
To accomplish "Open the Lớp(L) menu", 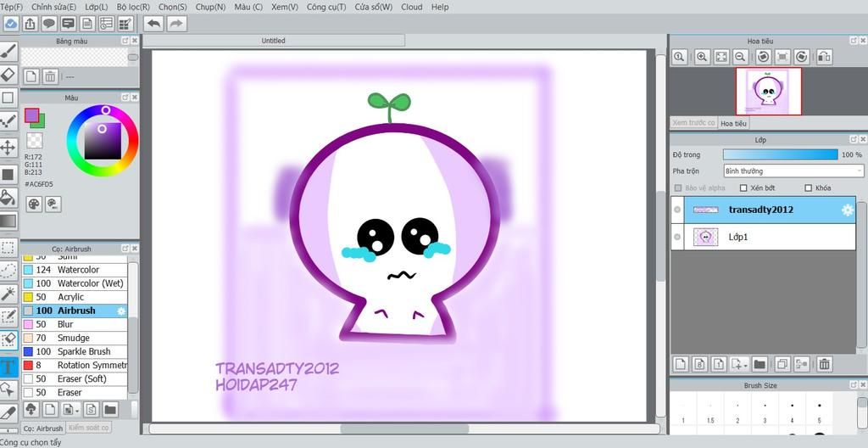I will click(x=97, y=7).
